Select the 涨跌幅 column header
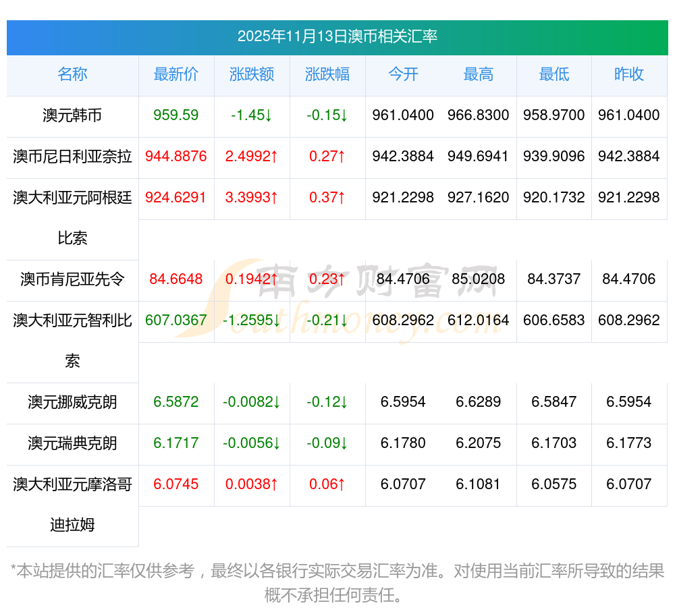This screenshot has height=616, width=675. pyautogui.click(x=327, y=74)
